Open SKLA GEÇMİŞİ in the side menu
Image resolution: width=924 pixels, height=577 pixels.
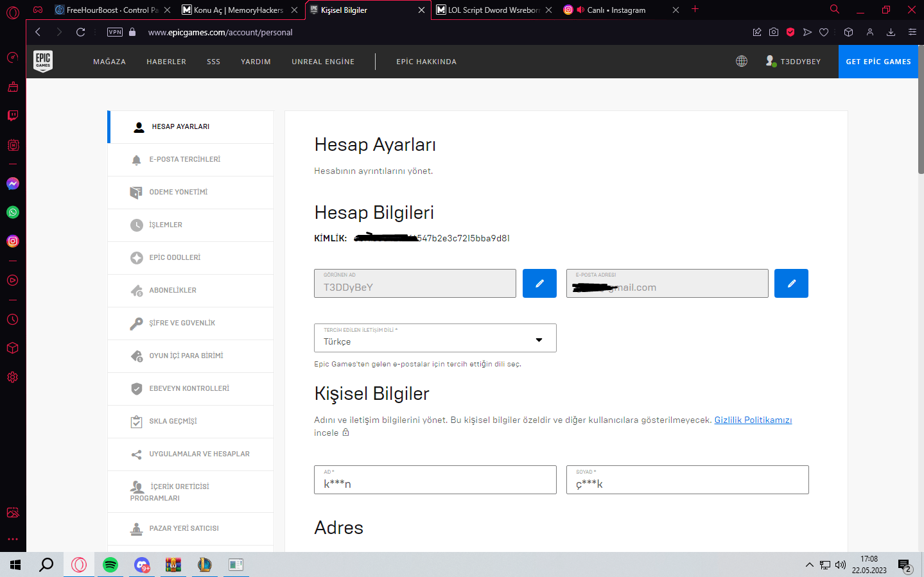(x=191, y=422)
